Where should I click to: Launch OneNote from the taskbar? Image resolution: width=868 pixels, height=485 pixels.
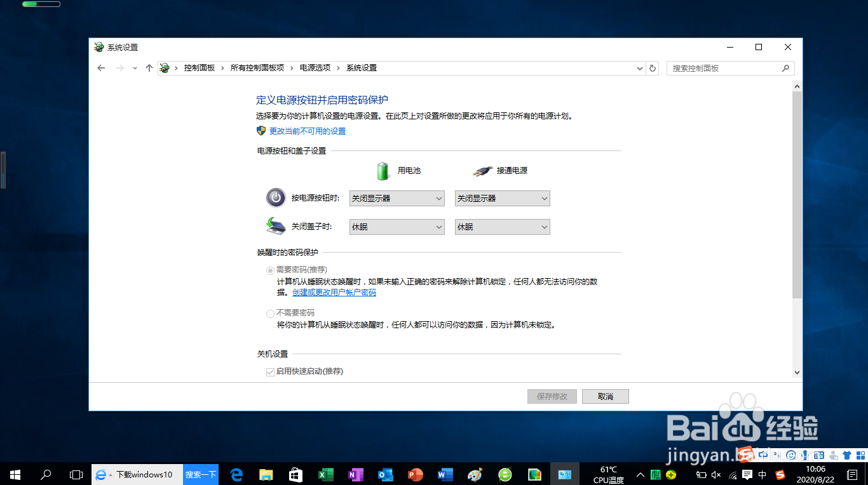355,474
